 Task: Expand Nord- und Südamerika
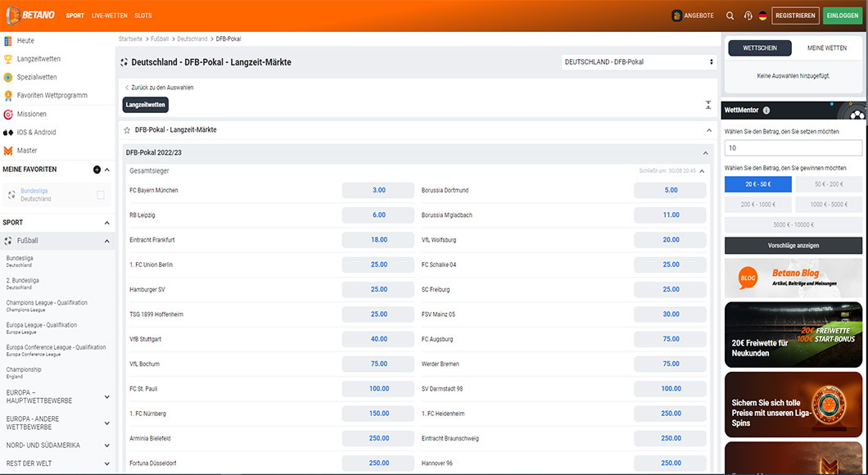click(106, 445)
